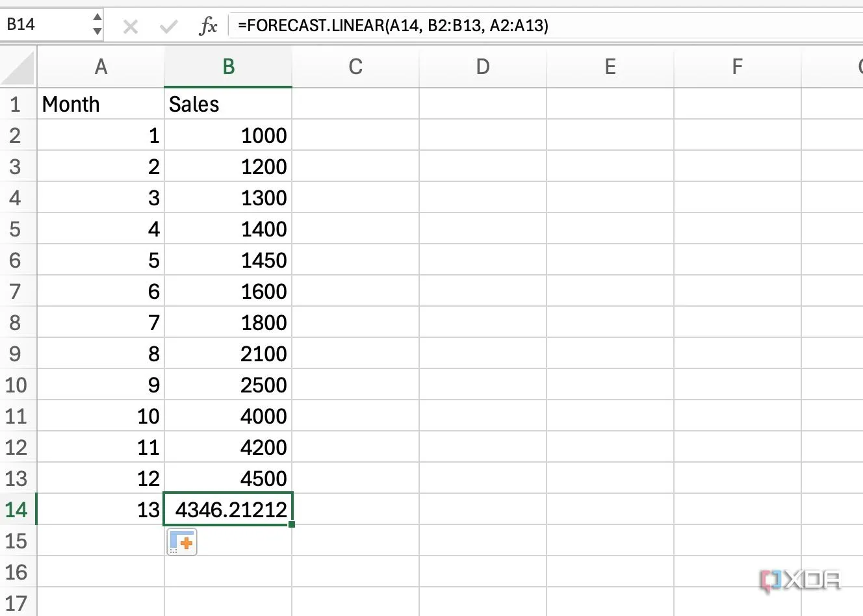Image resolution: width=863 pixels, height=616 pixels.
Task: Click the Sales header cell
Action: click(x=228, y=105)
